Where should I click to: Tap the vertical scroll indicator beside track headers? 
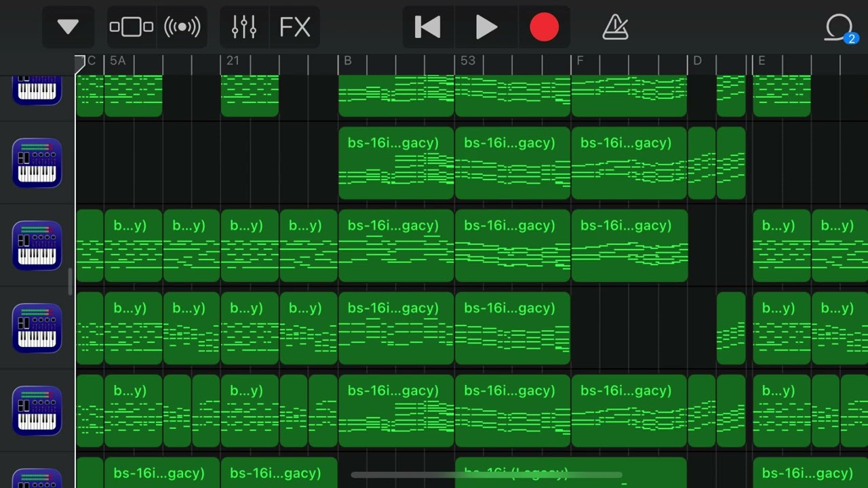[x=71, y=281]
